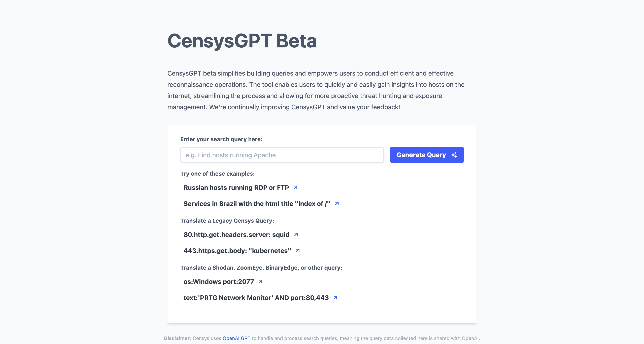This screenshot has width=644, height=344.
Task: Choose the Services in Brazil "Index of /" example
Action: 257,204
